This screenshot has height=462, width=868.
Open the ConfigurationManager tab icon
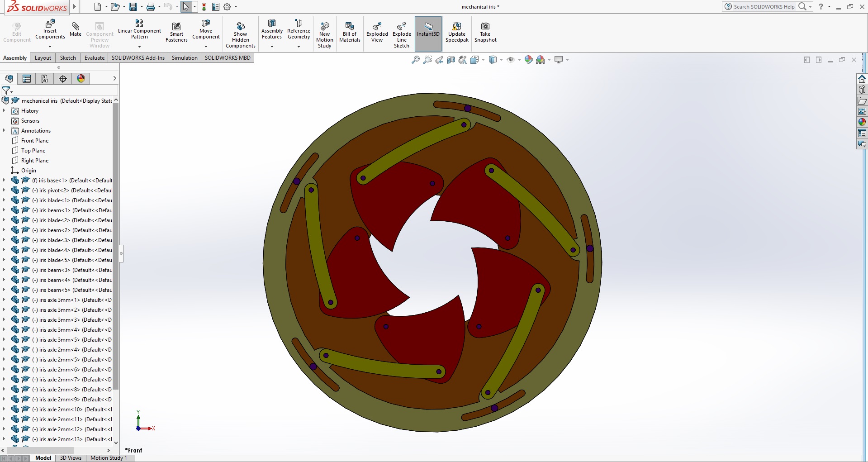coord(45,79)
